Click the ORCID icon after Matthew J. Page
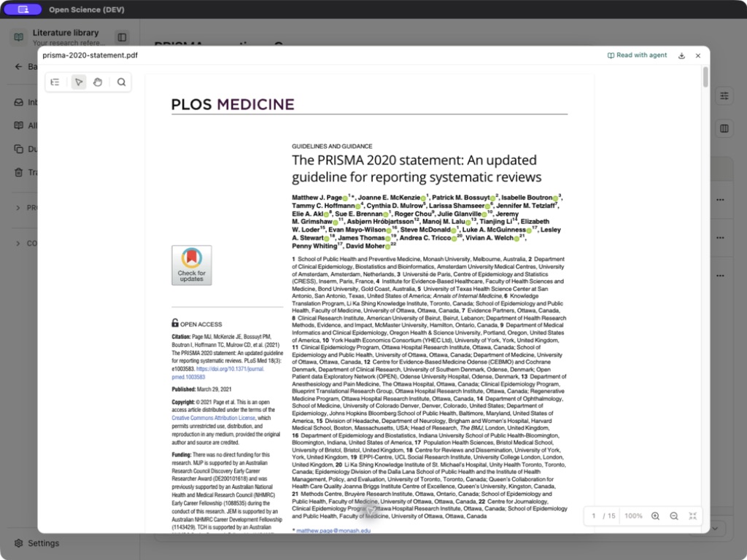Image resolution: width=747 pixels, height=560 pixels. pos(345,198)
